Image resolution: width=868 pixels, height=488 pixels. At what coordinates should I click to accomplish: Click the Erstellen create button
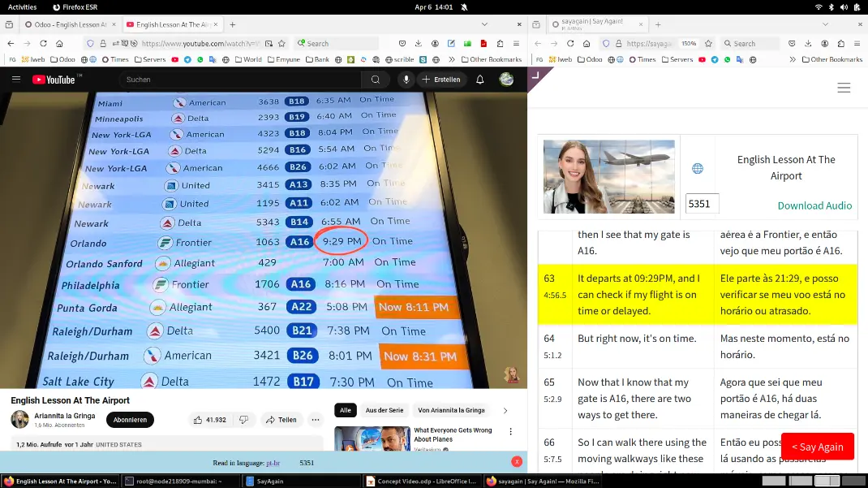(441, 80)
